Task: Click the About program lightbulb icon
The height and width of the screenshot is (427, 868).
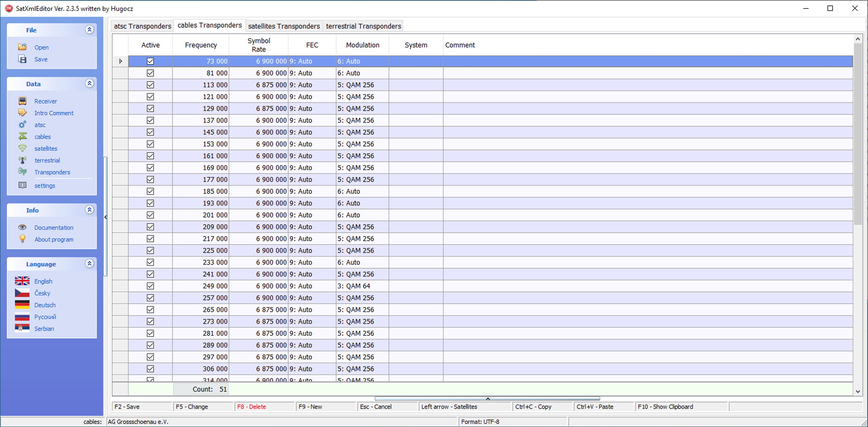Action: tap(22, 239)
